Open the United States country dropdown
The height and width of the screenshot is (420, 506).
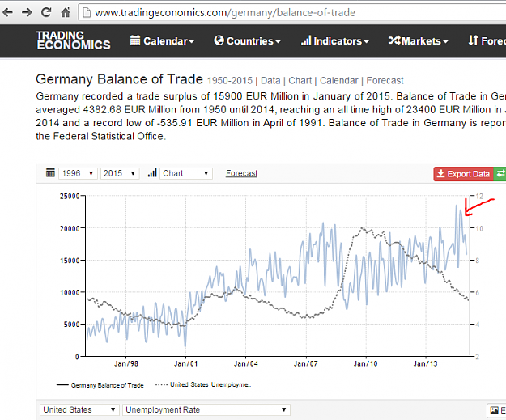point(79,410)
